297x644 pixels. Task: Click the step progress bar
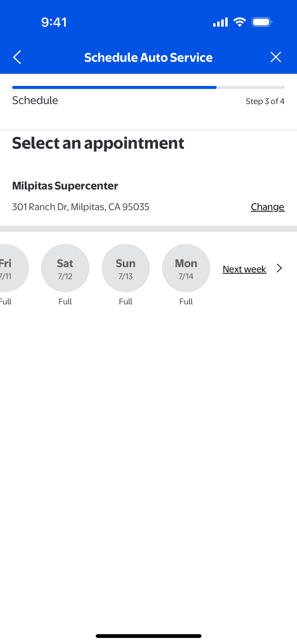(148, 87)
